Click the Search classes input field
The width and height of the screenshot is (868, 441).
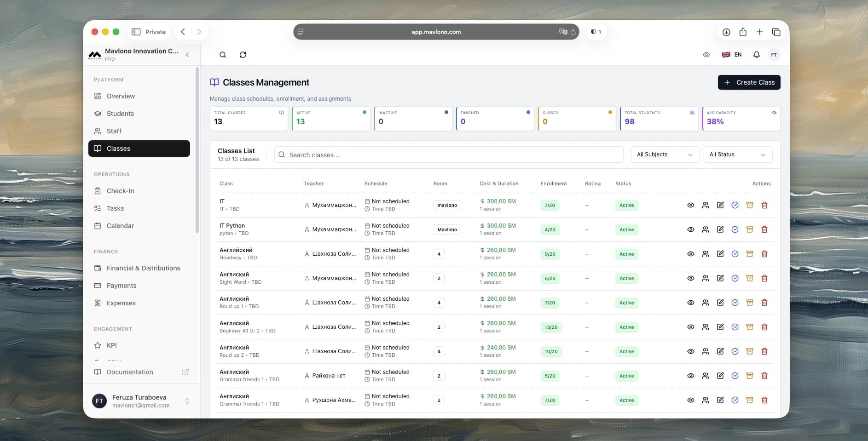click(449, 155)
